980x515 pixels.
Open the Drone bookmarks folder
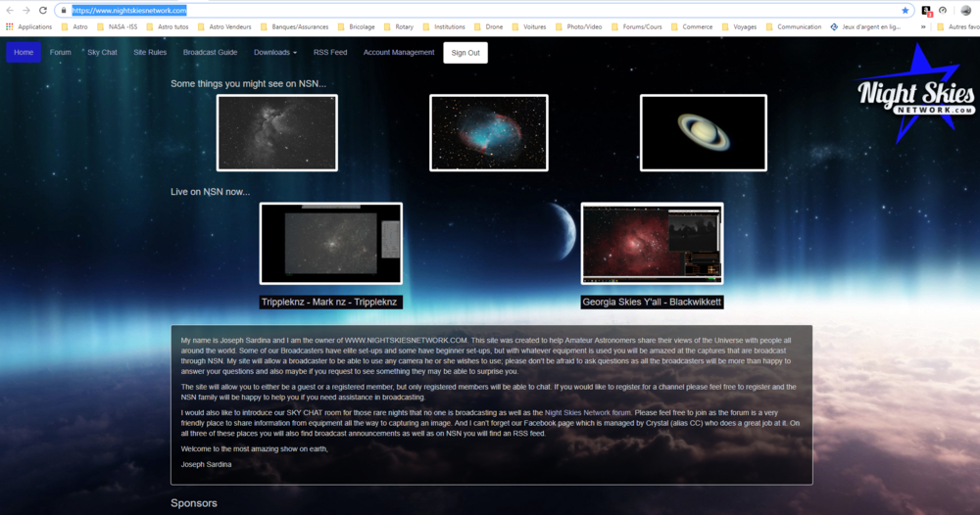point(489,26)
